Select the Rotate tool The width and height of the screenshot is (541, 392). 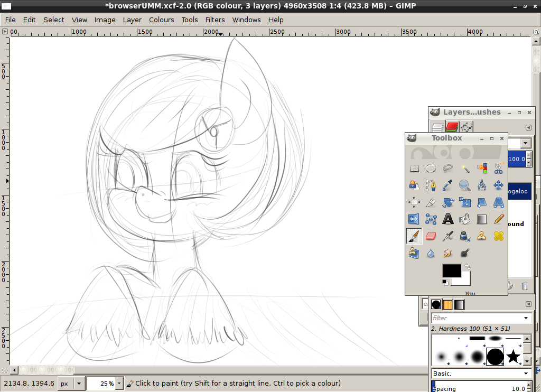coord(448,202)
